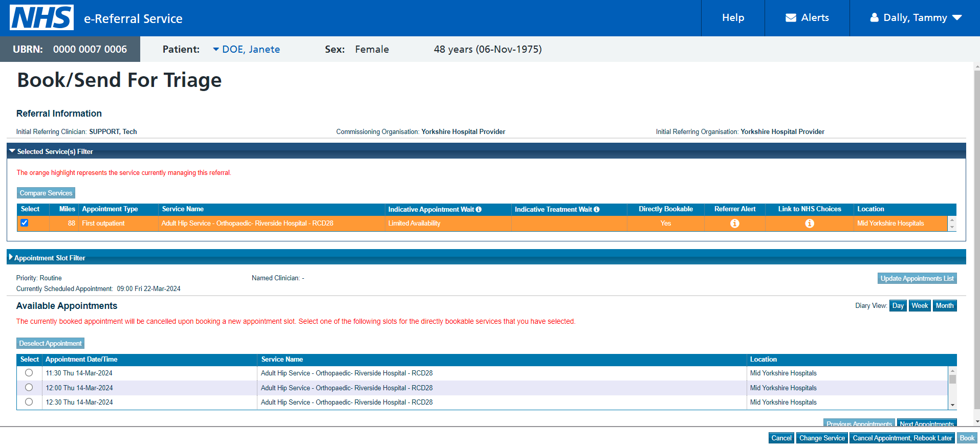This screenshot has height=446, width=980.
Task: Click the Appointment Type column header
Action: (x=110, y=209)
